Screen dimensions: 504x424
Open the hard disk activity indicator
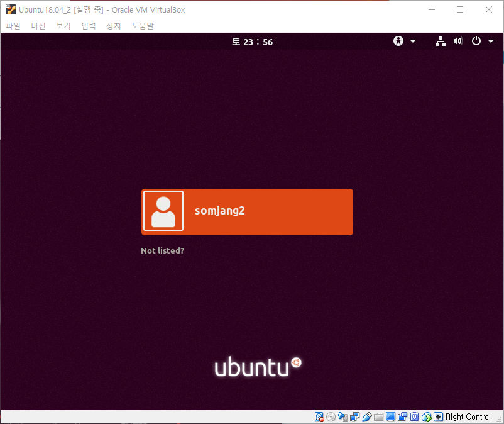pyautogui.click(x=319, y=417)
